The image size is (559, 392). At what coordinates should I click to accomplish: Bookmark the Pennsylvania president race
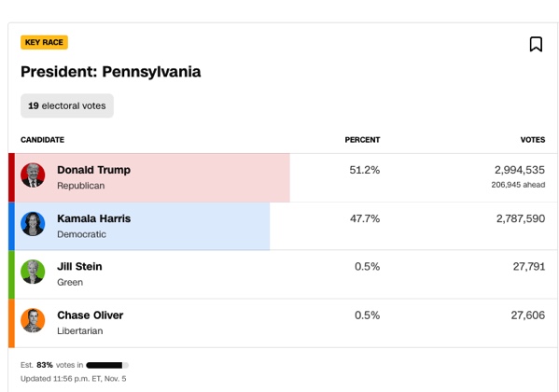(x=536, y=44)
